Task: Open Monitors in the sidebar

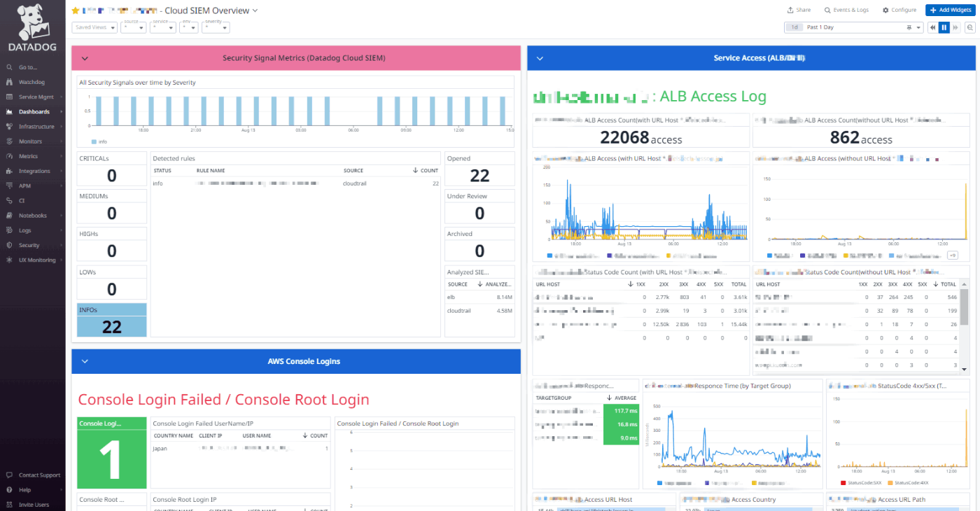Action: (x=30, y=141)
